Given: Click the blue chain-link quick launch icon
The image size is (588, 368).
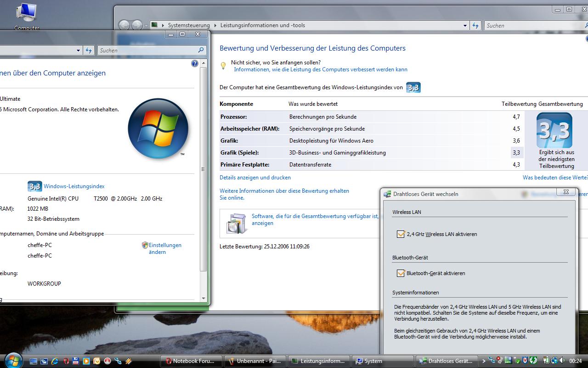Looking at the screenshot, I should click(x=118, y=361).
